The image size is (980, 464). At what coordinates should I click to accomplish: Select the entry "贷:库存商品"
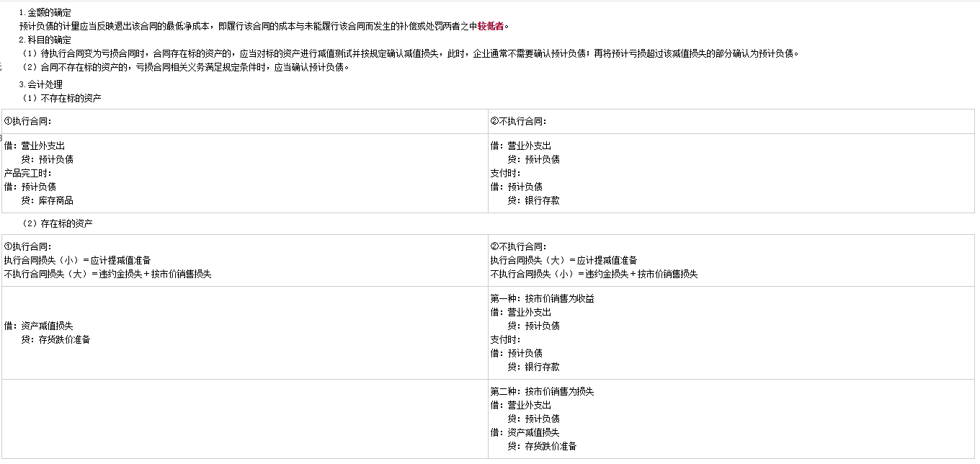(x=47, y=200)
